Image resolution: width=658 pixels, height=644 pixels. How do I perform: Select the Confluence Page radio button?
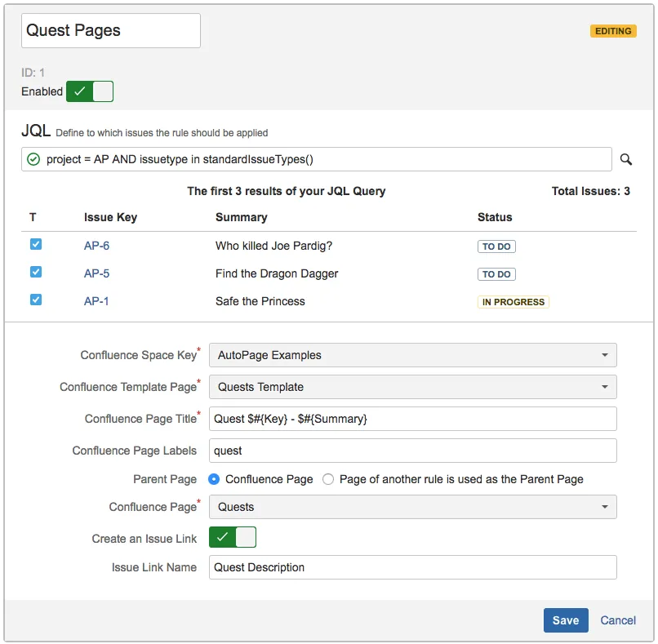[x=215, y=479]
